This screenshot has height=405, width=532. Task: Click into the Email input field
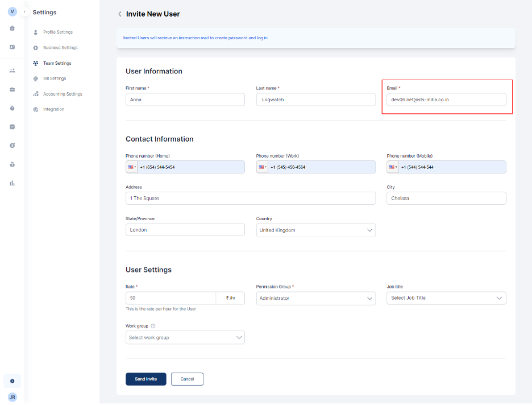pyautogui.click(x=446, y=100)
